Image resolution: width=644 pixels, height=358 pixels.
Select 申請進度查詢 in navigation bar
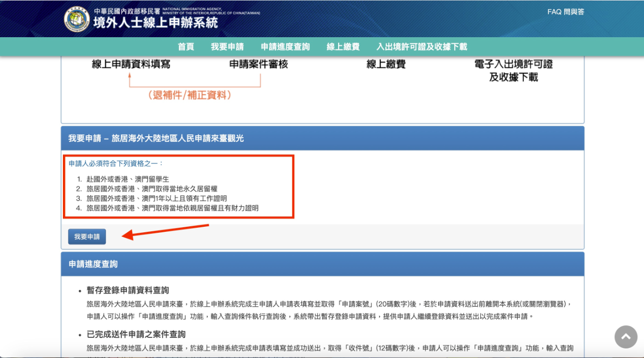[x=285, y=47]
